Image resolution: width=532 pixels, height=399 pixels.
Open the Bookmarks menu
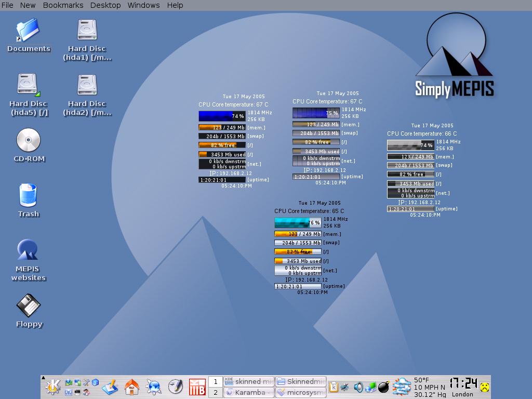pyautogui.click(x=63, y=5)
